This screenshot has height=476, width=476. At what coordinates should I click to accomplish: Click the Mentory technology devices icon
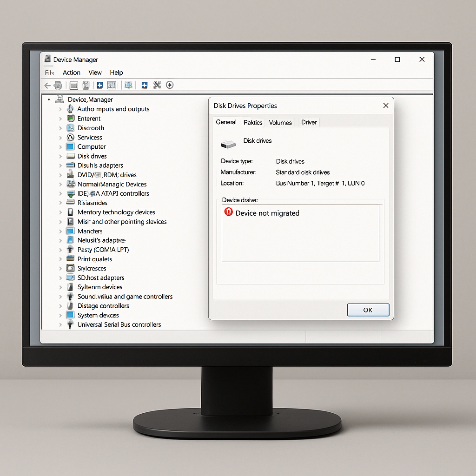click(x=71, y=212)
